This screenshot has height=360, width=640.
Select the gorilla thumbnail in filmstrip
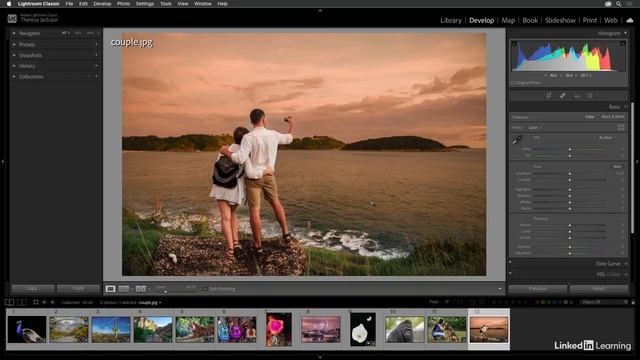[x=404, y=329]
